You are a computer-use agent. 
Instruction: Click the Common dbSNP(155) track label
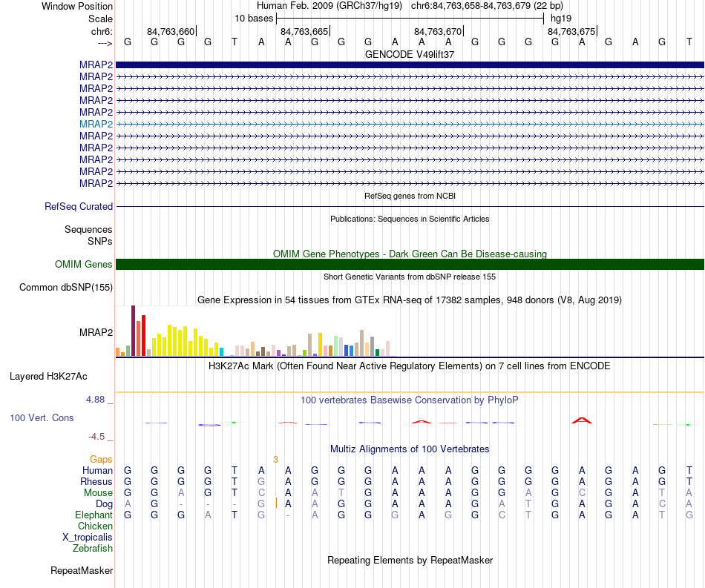click(66, 288)
